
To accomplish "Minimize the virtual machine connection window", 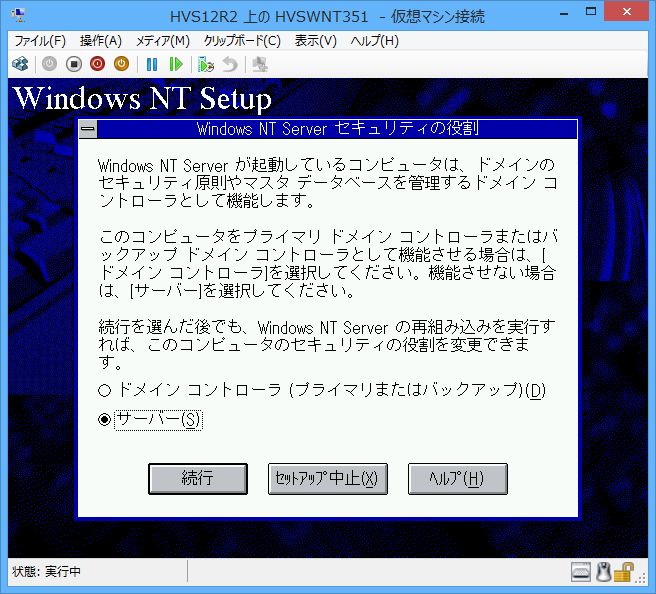I will click(564, 13).
